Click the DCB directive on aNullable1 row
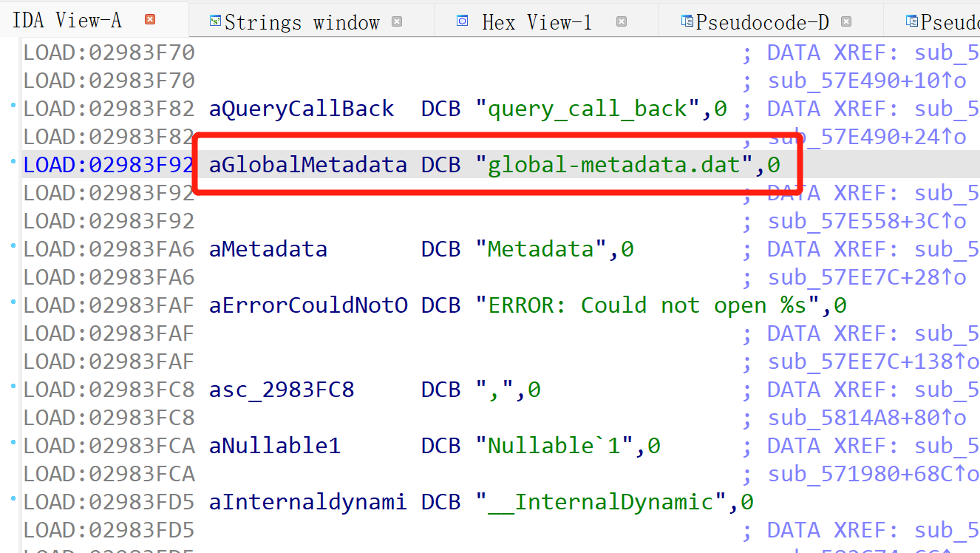This screenshot has width=980, height=553. 441,446
